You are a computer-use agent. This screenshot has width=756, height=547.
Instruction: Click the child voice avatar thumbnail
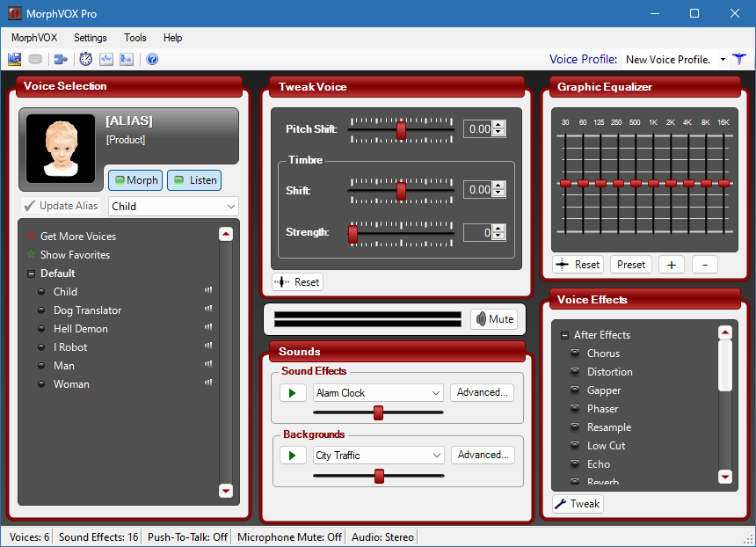click(x=61, y=149)
